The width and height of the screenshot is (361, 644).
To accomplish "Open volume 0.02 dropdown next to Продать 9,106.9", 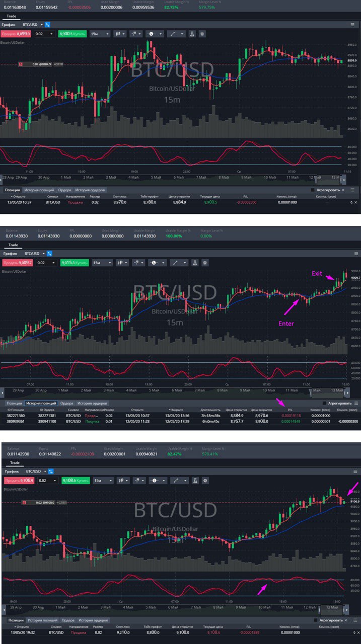I will (48, 480).
